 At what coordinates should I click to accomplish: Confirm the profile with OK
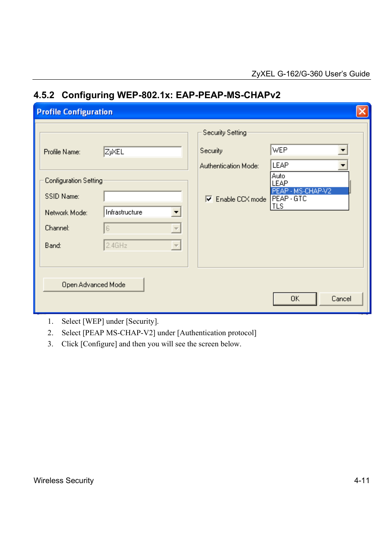[x=295, y=299]
